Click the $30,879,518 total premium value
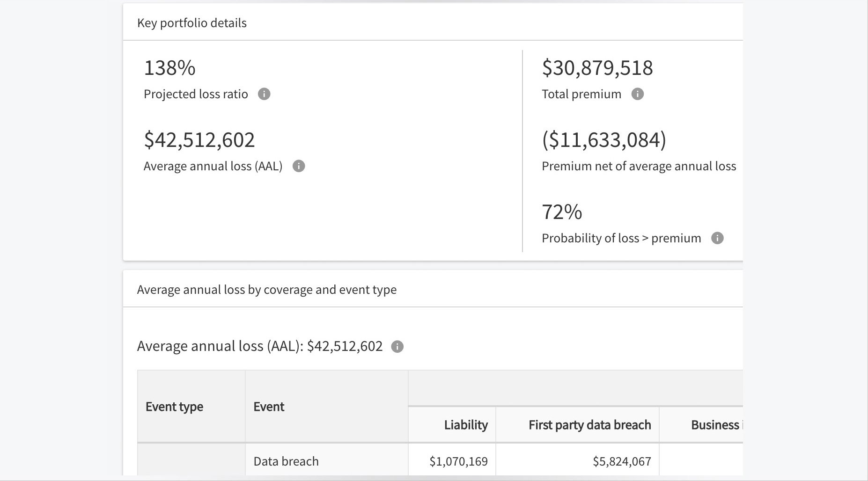Screen dimensions: 868x481 597,68
